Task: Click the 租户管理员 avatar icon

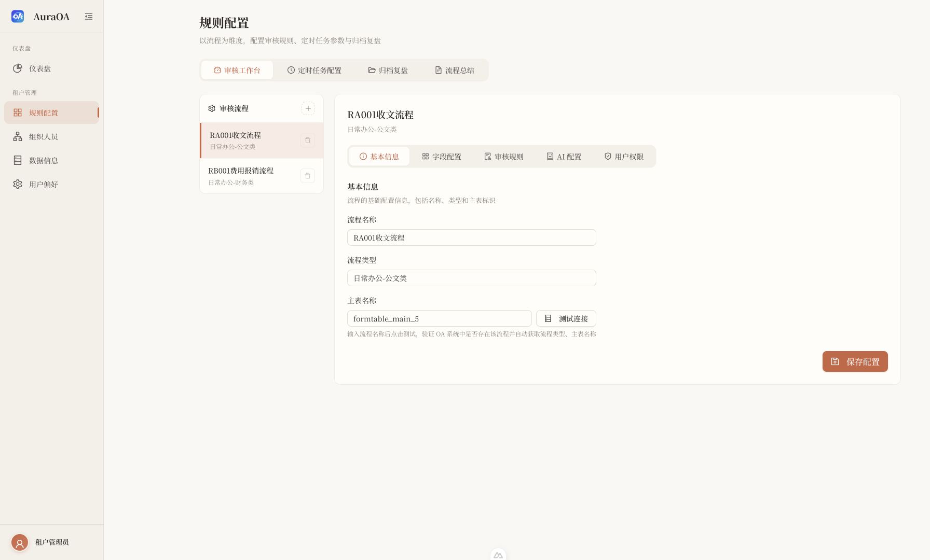Action: point(20,542)
